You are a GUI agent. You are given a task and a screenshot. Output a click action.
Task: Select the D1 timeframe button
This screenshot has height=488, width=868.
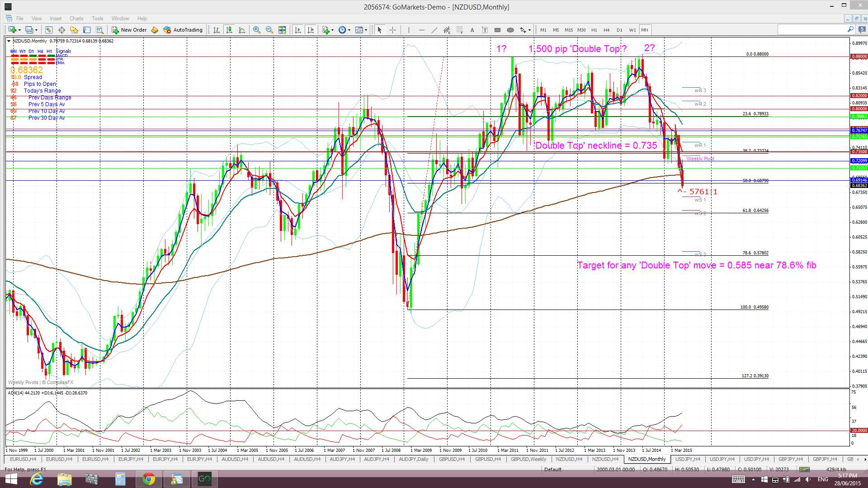click(x=619, y=30)
